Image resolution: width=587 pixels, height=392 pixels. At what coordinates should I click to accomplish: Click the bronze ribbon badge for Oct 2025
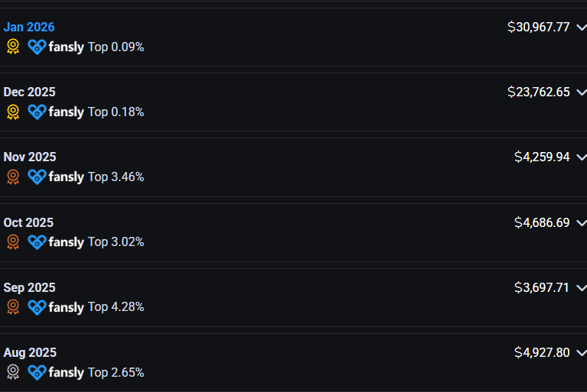coord(12,241)
